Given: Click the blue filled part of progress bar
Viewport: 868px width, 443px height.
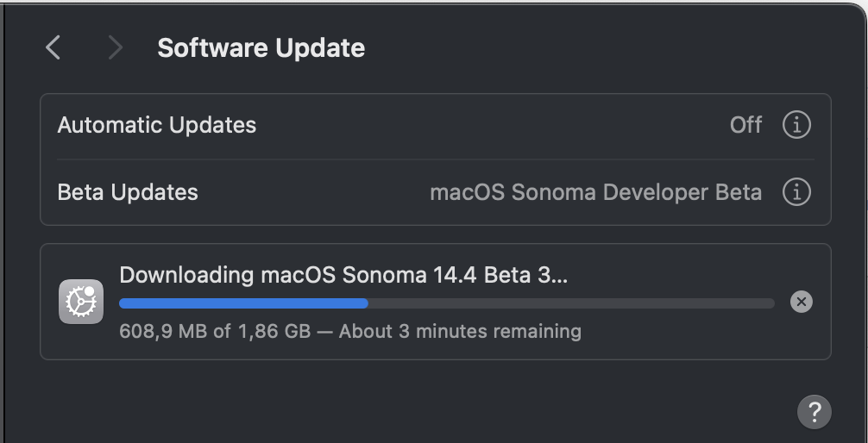Looking at the screenshot, I should click(243, 303).
